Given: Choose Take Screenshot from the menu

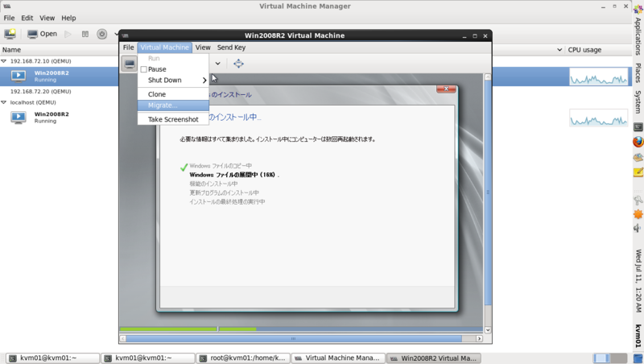Looking at the screenshot, I should click(173, 119).
